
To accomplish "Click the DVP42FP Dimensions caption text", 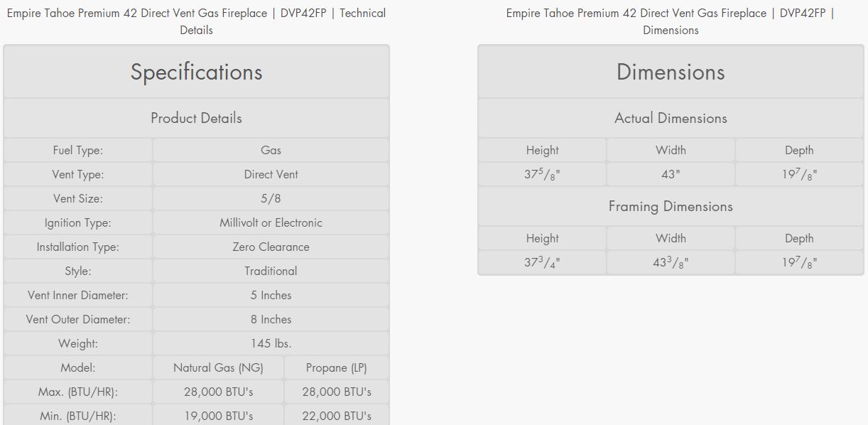I will pyautogui.click(x=671, y=21).
